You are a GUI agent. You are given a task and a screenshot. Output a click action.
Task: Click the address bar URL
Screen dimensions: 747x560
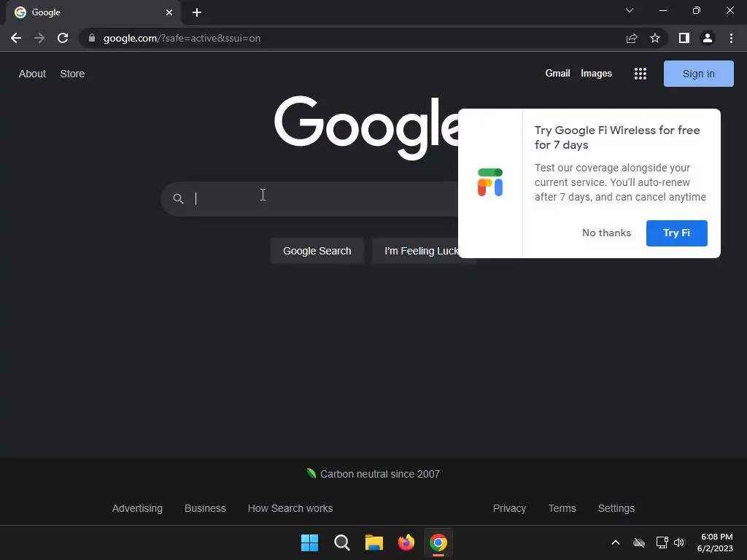(182, 38)
